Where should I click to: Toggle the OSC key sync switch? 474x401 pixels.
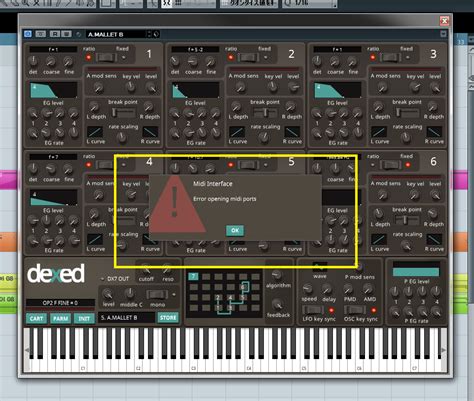pyautogui.click(x=355, y=310)
